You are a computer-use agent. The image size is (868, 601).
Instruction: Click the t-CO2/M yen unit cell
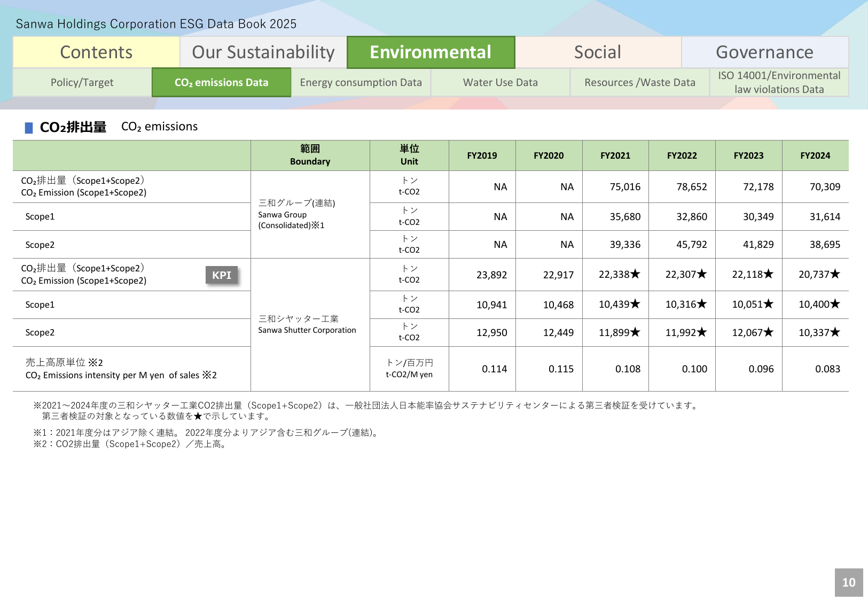click(x=409, y=369)
